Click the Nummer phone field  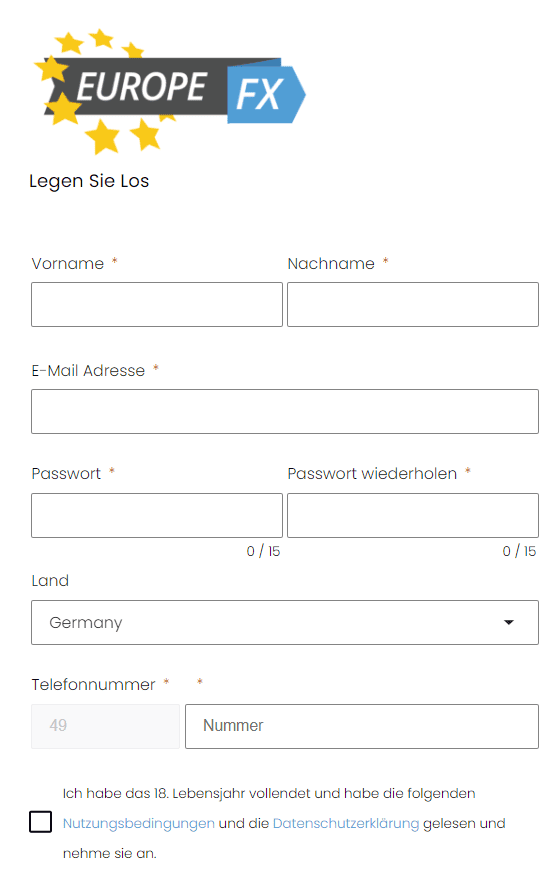pos(362,727)
